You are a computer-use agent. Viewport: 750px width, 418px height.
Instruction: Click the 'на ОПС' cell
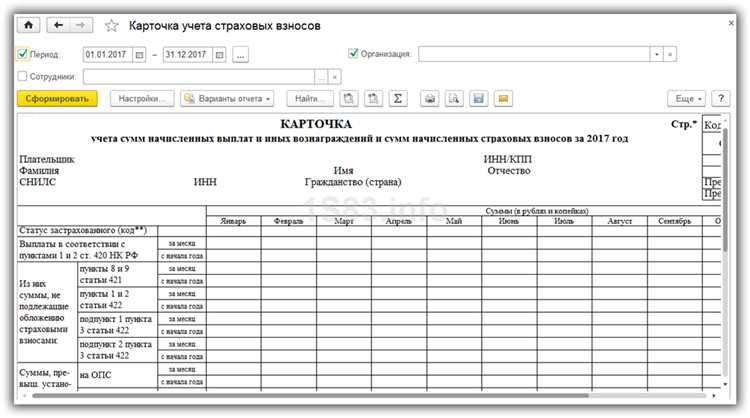(x=118, y=375)
